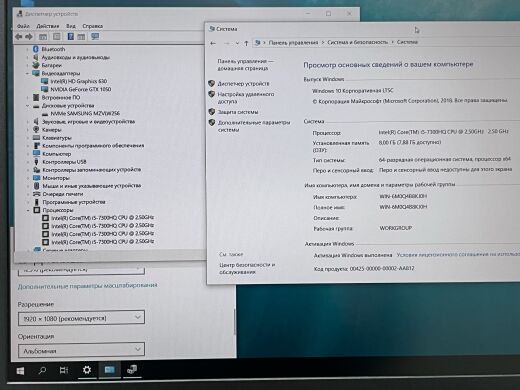Select the Программные устройства category
520x390 pixels.
tap(74, 202)
